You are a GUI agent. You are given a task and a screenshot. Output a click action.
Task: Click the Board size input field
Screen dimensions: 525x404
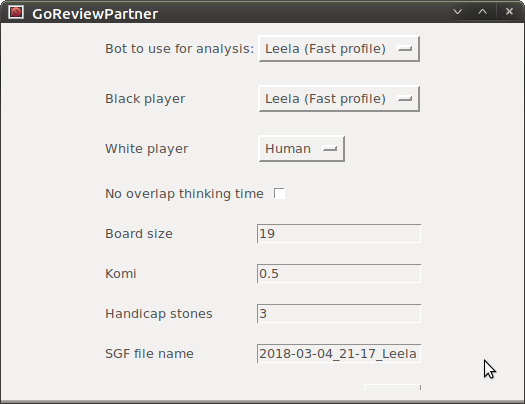(x=339, y=234)
